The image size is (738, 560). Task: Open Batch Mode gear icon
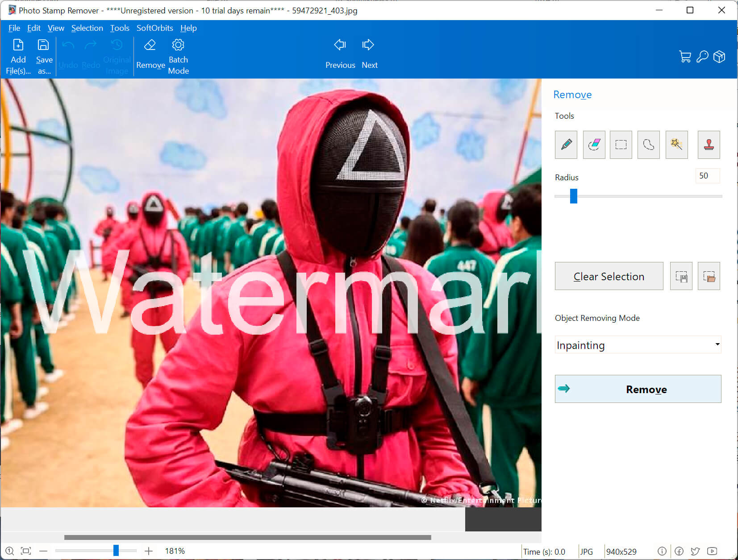[178, 45]
